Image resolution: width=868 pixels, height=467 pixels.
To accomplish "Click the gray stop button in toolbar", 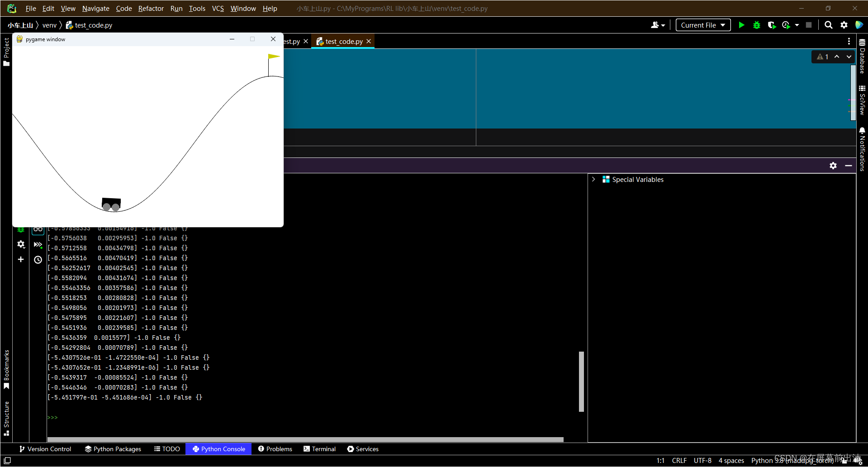I will pyautogui.click(x=809, y=25).
